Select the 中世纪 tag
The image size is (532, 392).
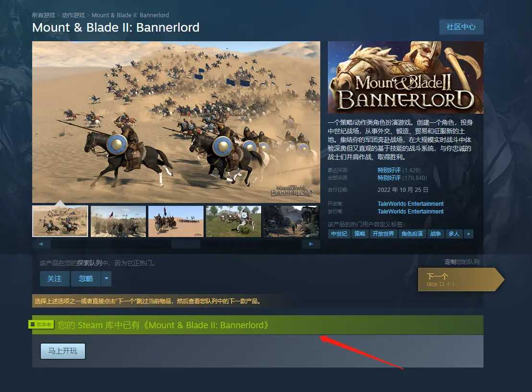click(339, 234)
